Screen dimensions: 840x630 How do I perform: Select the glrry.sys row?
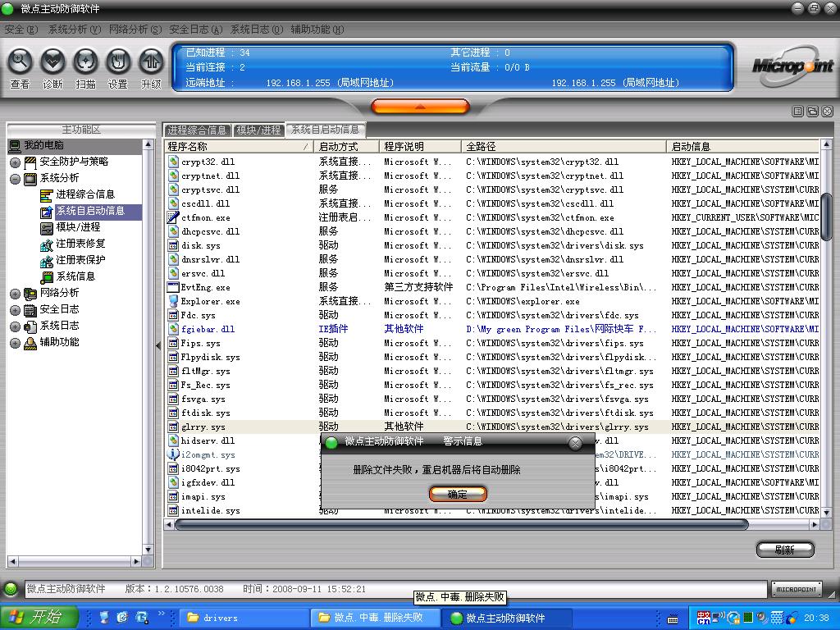click(x=492, y=427)
